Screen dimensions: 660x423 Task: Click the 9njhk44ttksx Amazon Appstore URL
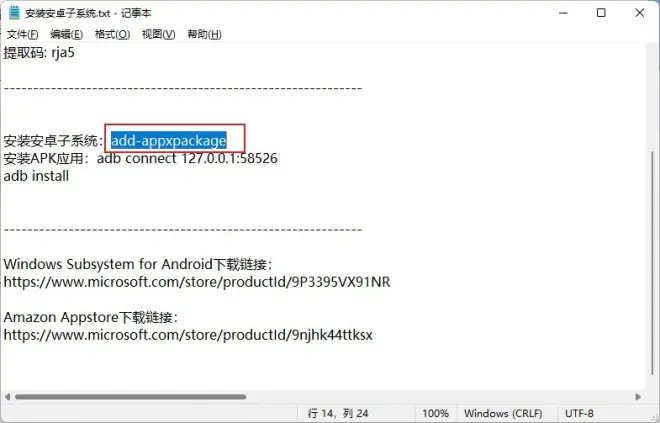coord(188,335)
